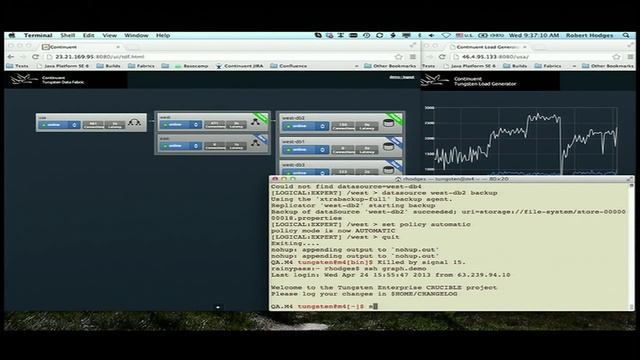Click the database icon on west-db1
Screen dimensions: 640x360
point(389,147)
